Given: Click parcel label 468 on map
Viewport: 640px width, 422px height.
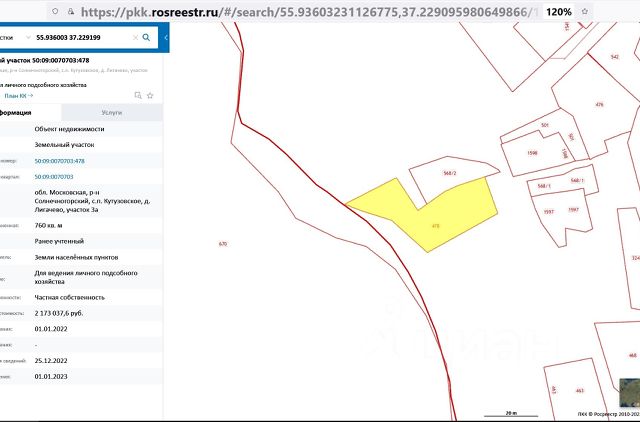Looking at the screenshot, I should pos(633,355).
